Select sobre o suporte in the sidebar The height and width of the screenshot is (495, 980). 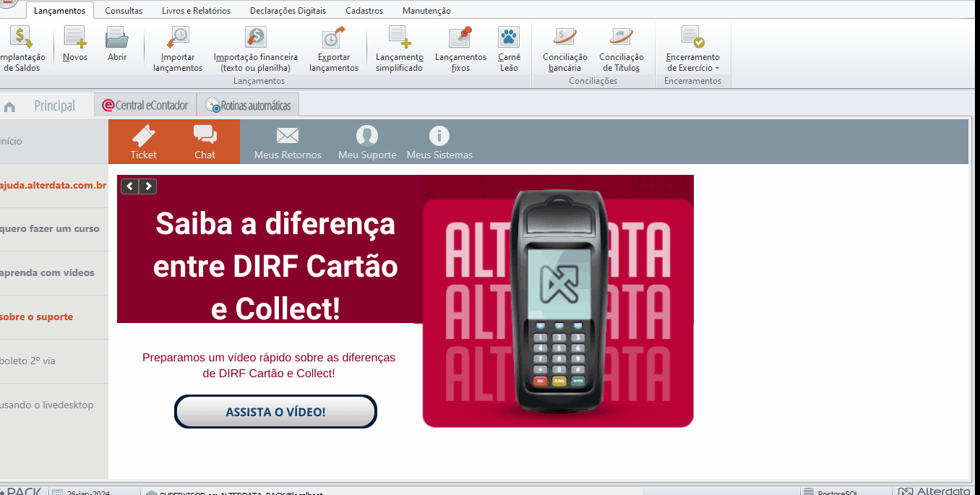point(54,317)
